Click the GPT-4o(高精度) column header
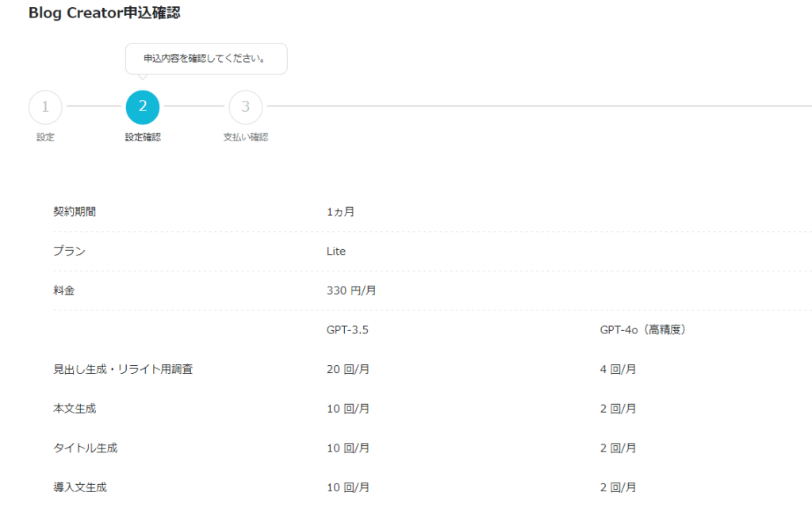 (x=643, y=329)
